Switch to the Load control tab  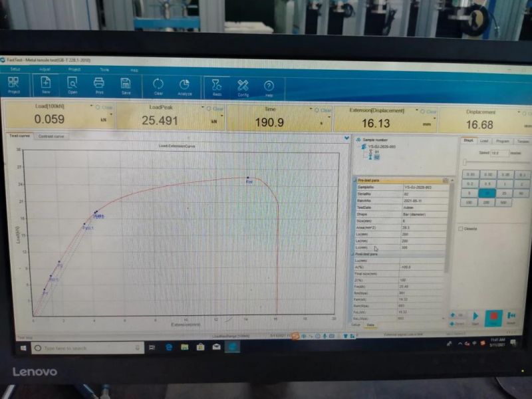[484, 141]
